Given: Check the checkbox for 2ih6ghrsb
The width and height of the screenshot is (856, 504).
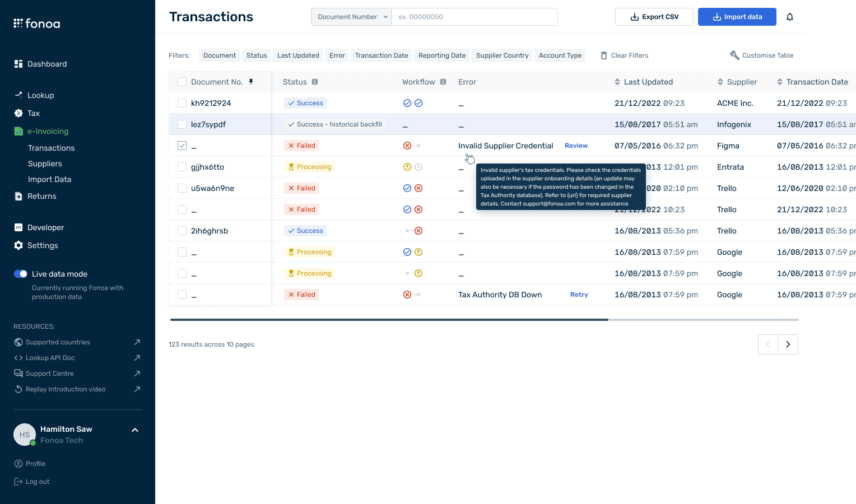Looking at the screenshot, I should tap(182, 231).
